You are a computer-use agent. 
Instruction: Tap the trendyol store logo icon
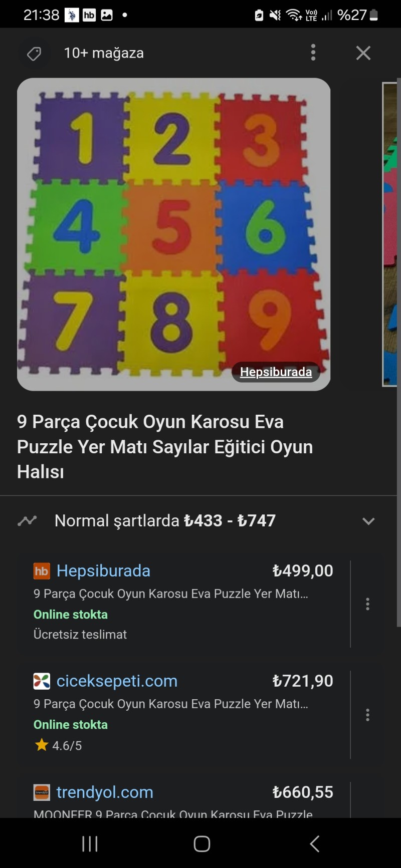[x=42, y=792]
